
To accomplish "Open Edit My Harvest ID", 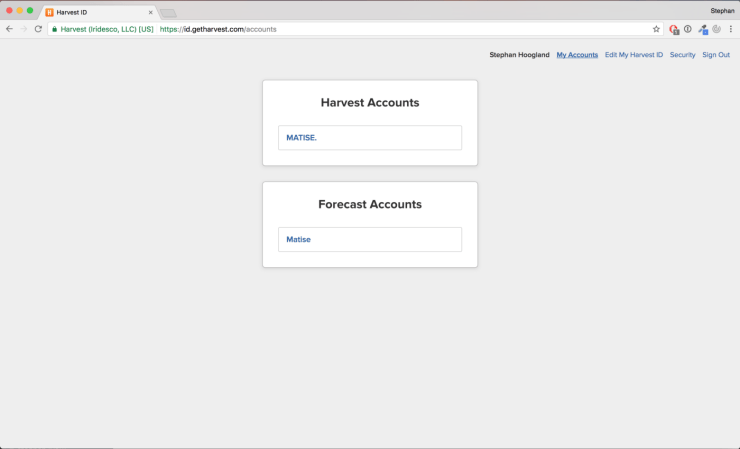I will click(634, 55).
